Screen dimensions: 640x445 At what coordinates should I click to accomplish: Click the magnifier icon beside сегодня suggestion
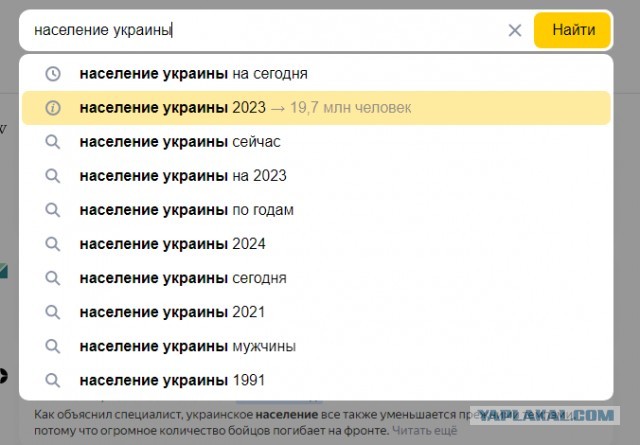(x=53, y=278)
